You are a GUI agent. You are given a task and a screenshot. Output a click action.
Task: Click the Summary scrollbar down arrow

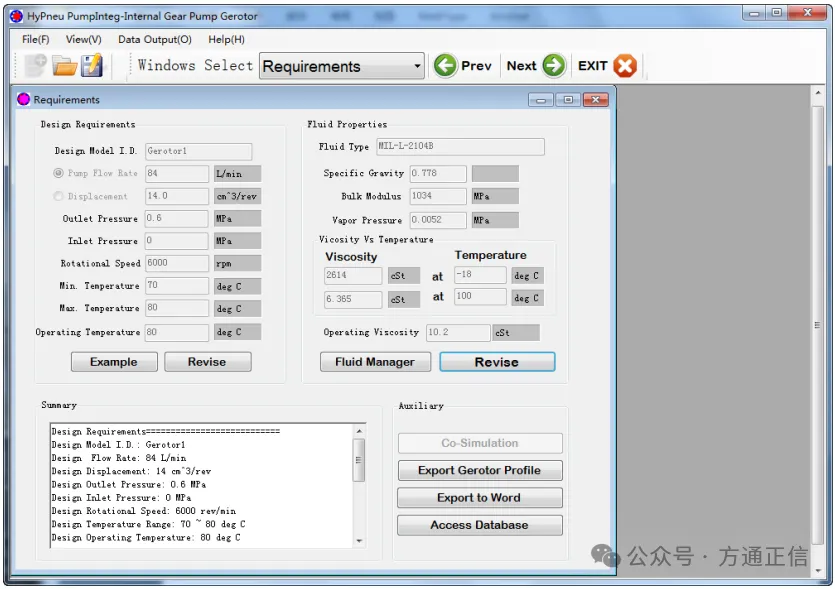[x=359, y=541]
